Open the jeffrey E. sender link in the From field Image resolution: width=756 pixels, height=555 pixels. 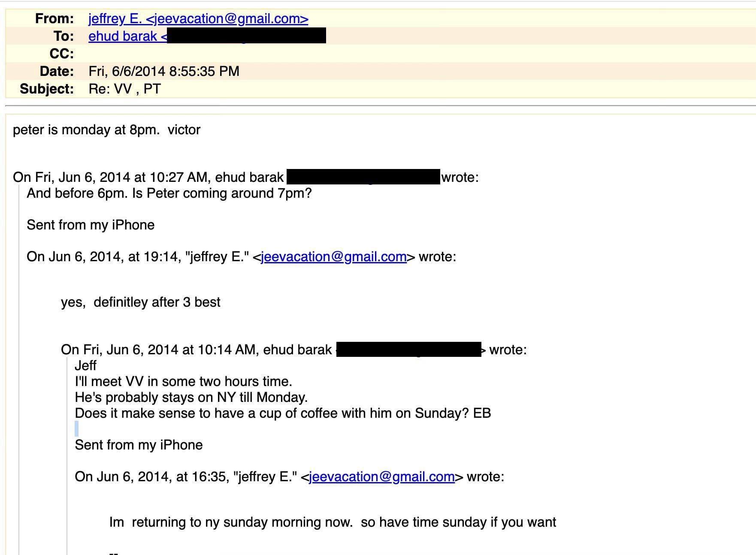coord(198,19)
